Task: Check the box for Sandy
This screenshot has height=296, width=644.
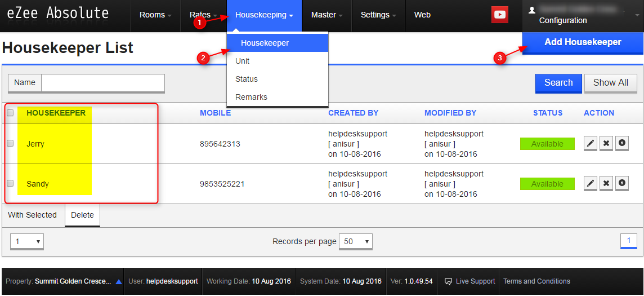Action: pos(10,183)
